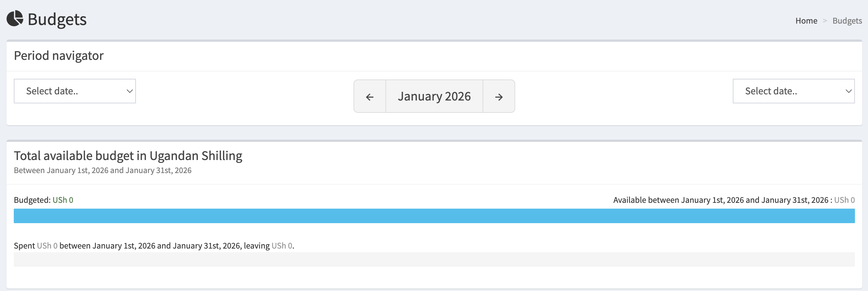The height and width of the screenshot is (291, 868).
Task: Click the pie chart icon beside Budgets title
Action: tap(15, 19)
